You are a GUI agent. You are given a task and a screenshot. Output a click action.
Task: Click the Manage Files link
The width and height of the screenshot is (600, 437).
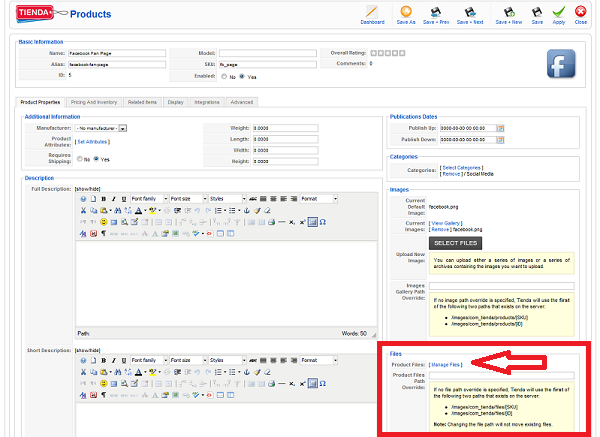(445, 365)
